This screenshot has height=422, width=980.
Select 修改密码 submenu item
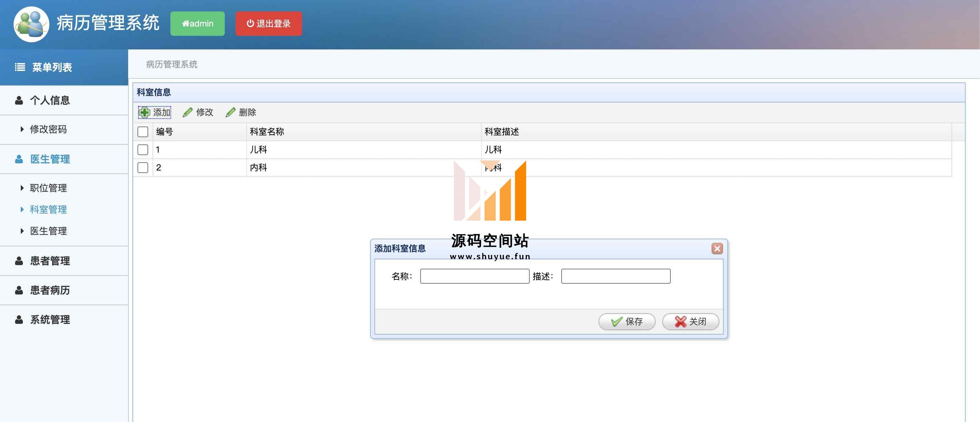click(x=48, y=129)
